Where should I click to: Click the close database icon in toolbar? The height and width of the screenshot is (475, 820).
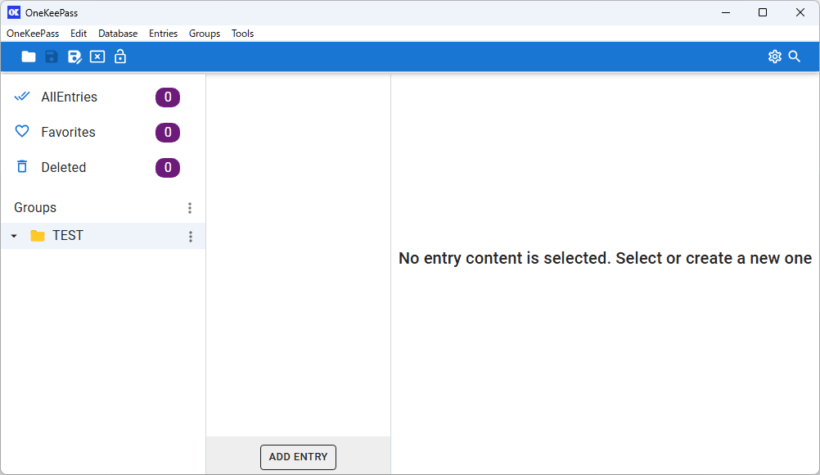pyautogui.click(x=97, y=57)
